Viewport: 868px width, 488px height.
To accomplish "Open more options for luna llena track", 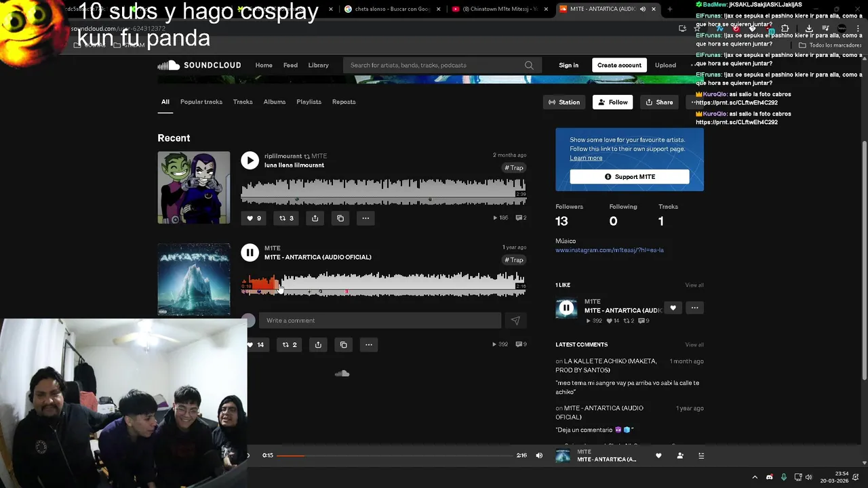I will (x=366, y=218).
